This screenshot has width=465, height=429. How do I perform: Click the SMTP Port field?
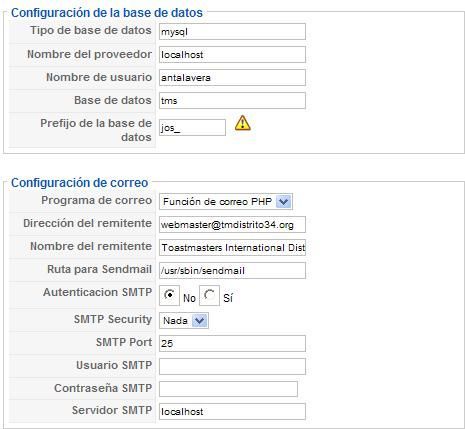point(232,343)
